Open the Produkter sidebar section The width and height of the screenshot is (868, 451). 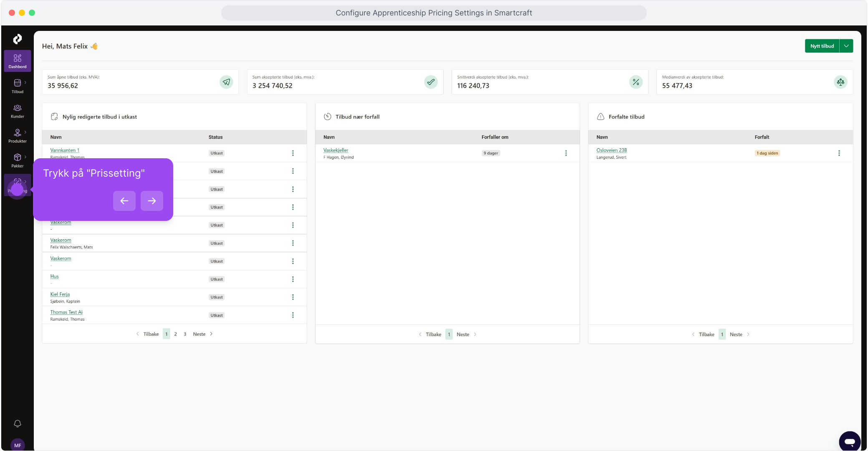18,136
